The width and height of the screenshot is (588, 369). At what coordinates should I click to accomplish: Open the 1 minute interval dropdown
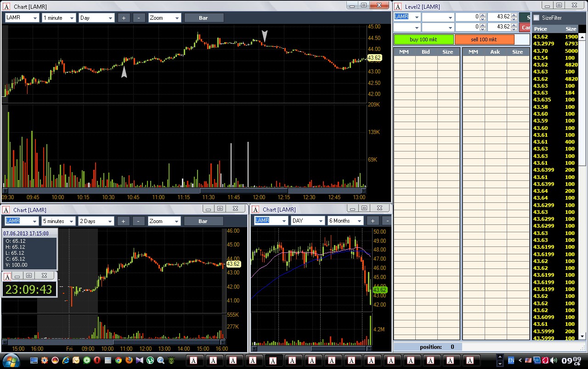click(x=59, y=18)
